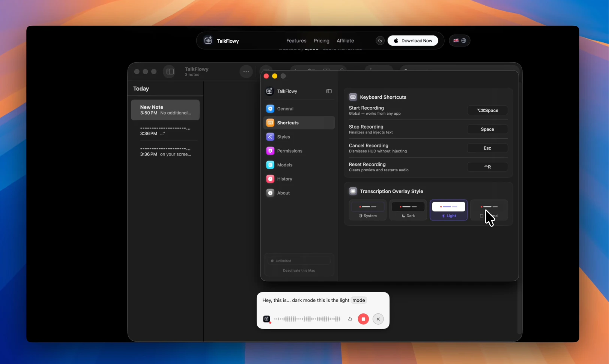Select the Light overlay style

pyautogui.click(x=449, y=210)
